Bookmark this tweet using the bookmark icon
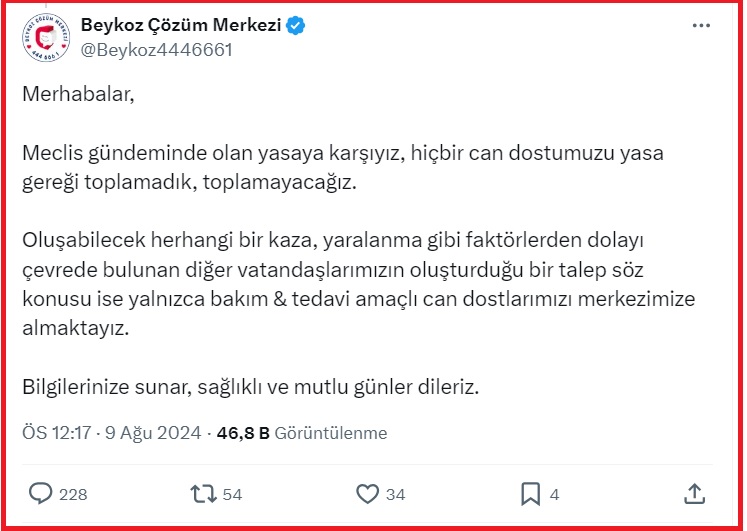 pos(530,494)
